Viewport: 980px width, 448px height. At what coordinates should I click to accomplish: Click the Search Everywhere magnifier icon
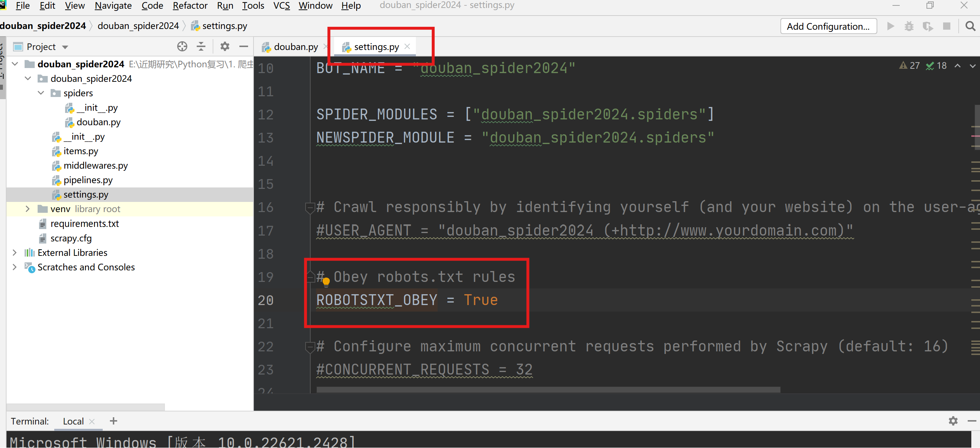[x=970, y=26]
